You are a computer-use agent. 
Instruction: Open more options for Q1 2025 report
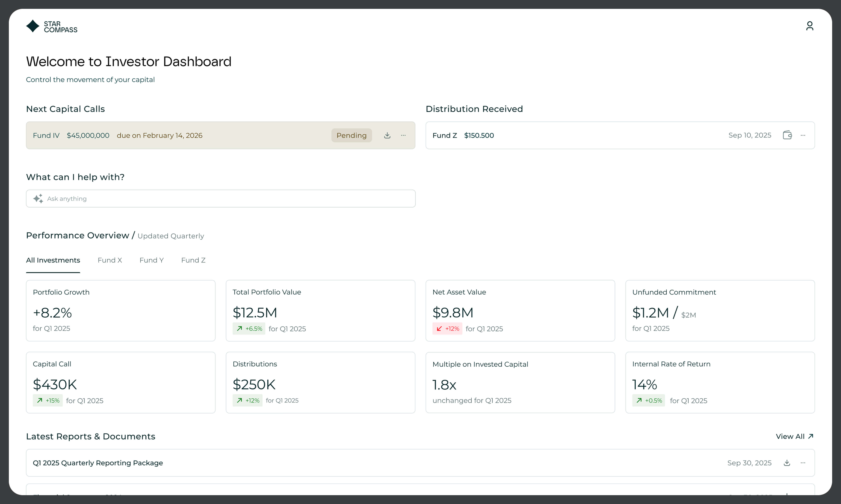[x=803, y=463]
